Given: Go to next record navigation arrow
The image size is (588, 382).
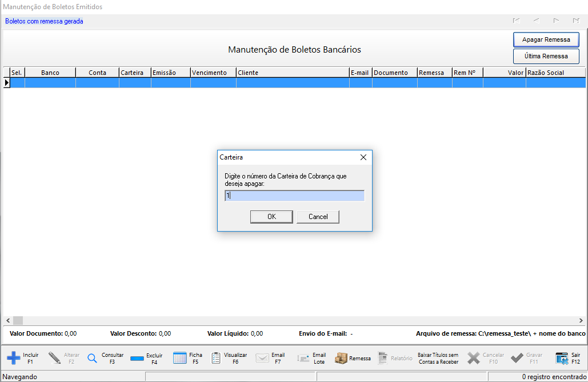Looking at the screenshot, I should [x=556, y=21].
